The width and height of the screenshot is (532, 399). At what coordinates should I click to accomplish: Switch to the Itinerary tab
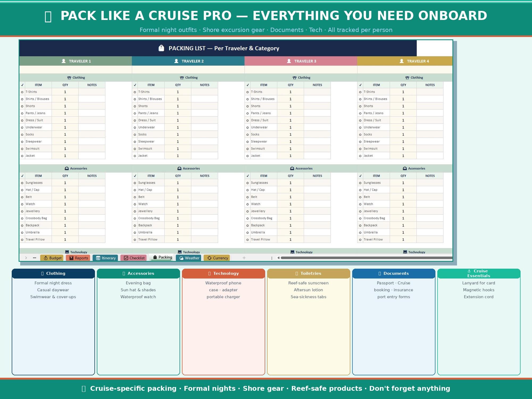click(106, 258)
